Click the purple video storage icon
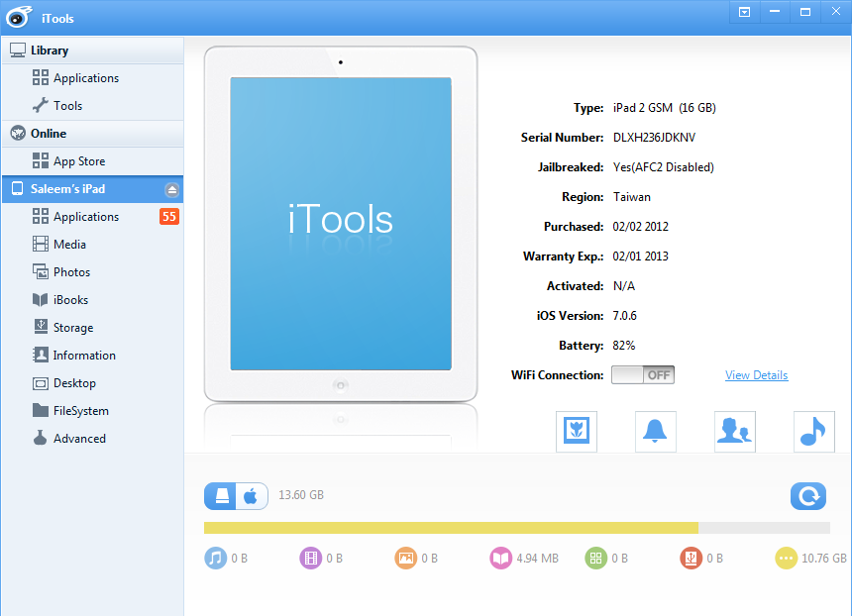Screen dimensions: 852x616 310,558
